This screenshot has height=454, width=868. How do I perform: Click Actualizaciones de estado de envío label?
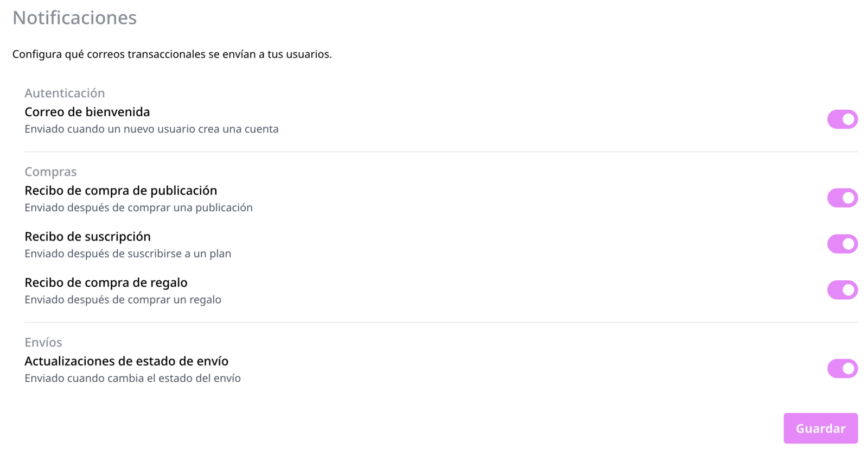pyautogui.click(x=126, y=361)
